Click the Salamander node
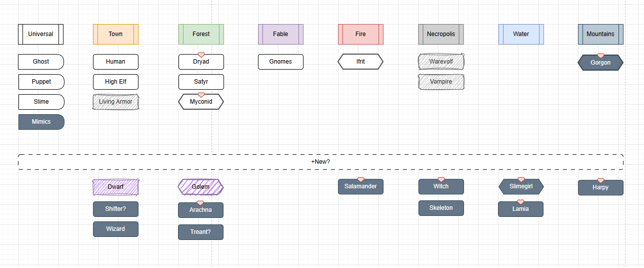The height and width of the screenshot is (268, 644). [x=360, y=186]
